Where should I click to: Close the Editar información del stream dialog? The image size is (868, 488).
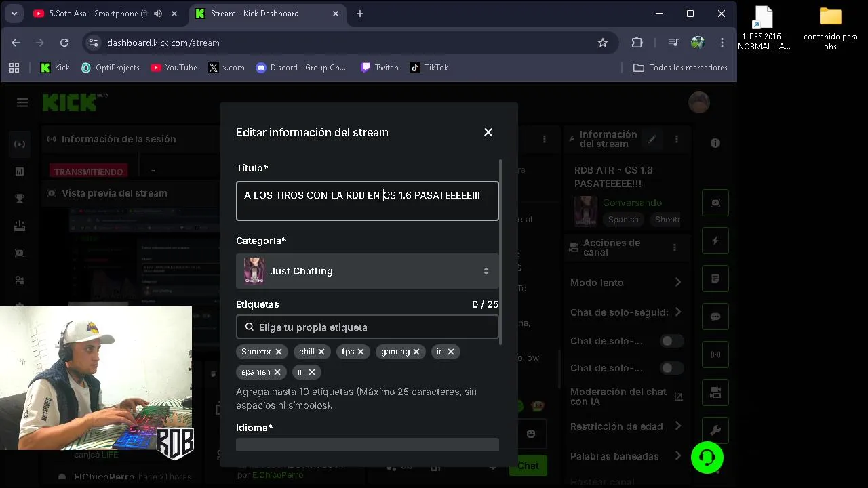(x=488, y=132)
